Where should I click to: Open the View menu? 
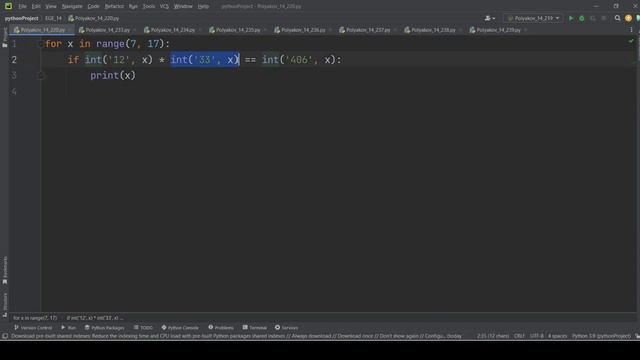51,6
